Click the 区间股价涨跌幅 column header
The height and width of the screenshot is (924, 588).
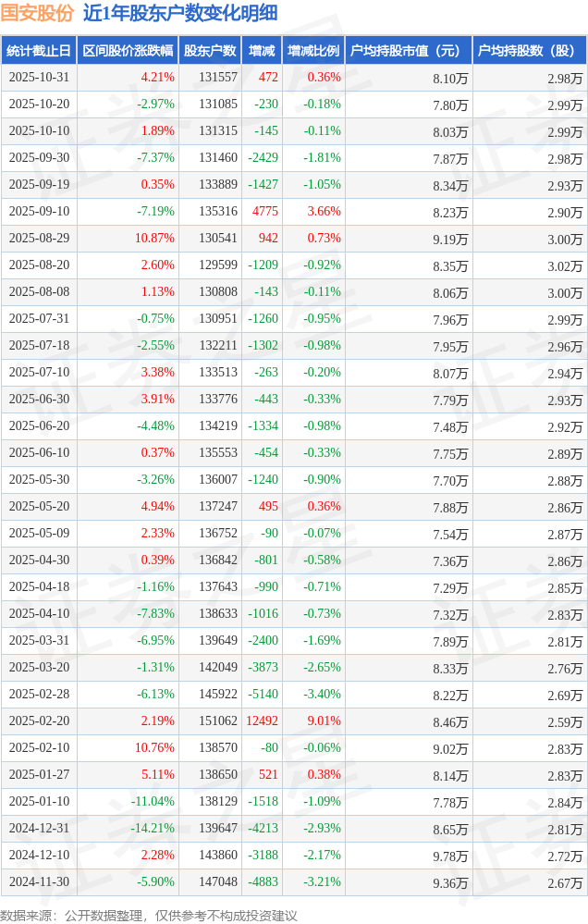point(127,51)
